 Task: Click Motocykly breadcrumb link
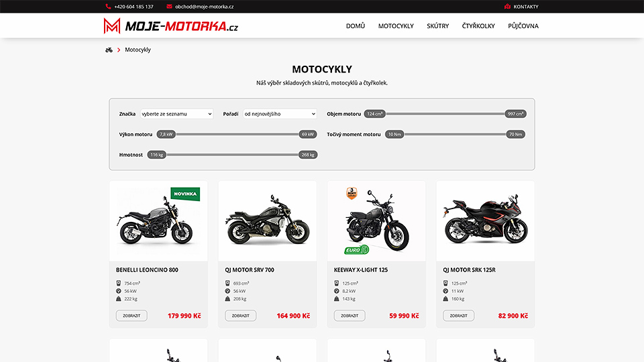(138, 50)
